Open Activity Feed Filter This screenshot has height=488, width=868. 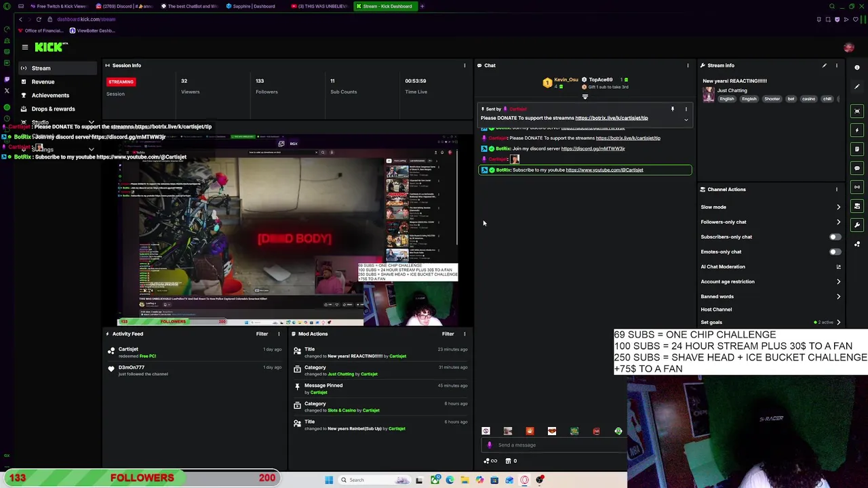tap(262, 334)
